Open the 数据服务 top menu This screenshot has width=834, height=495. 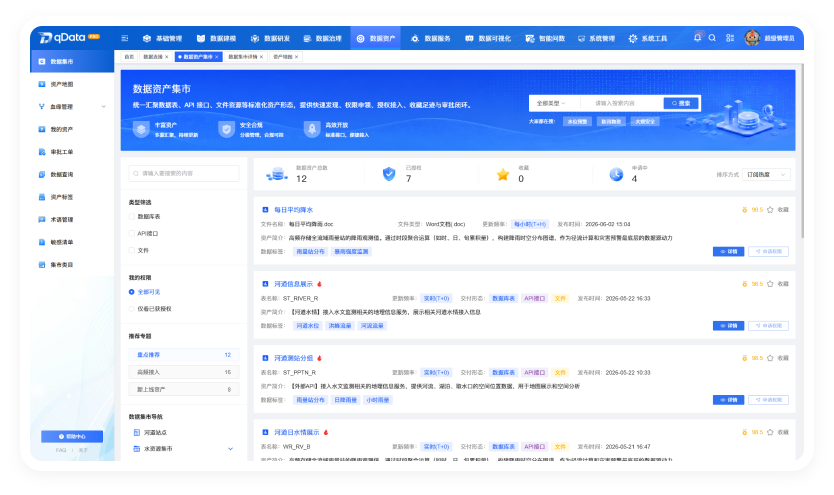coord(430,38)
